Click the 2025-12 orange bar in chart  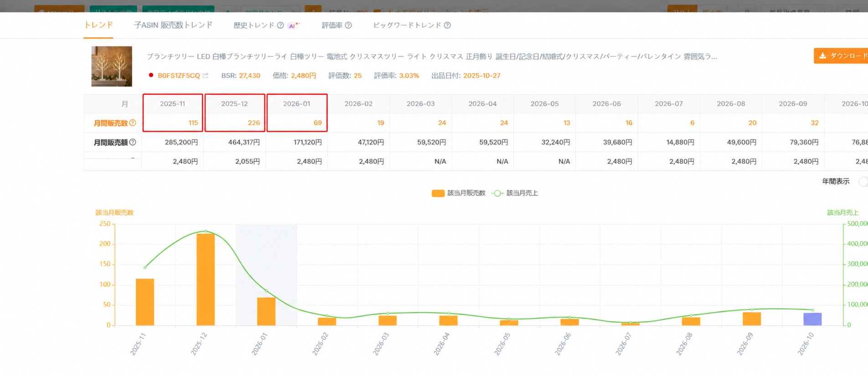pos(205,279)
